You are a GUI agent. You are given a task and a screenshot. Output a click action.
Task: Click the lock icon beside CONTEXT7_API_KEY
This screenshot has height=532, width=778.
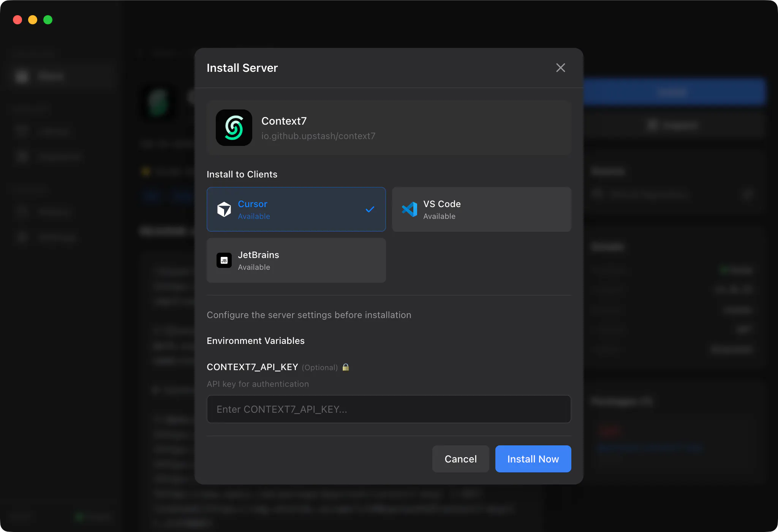click(x=346, y=367)
